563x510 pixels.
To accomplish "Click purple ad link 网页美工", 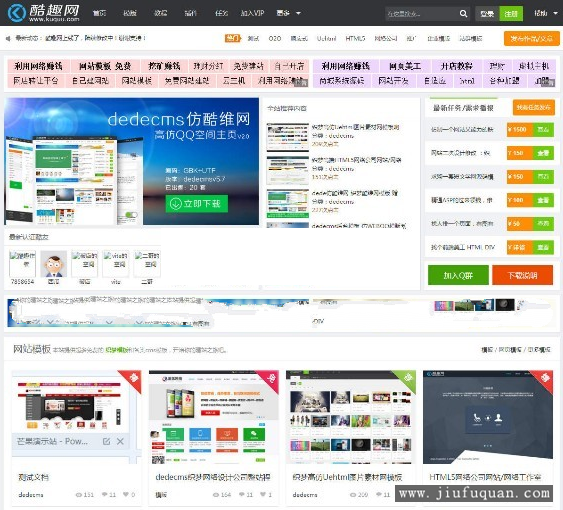I will click(405, 66).
